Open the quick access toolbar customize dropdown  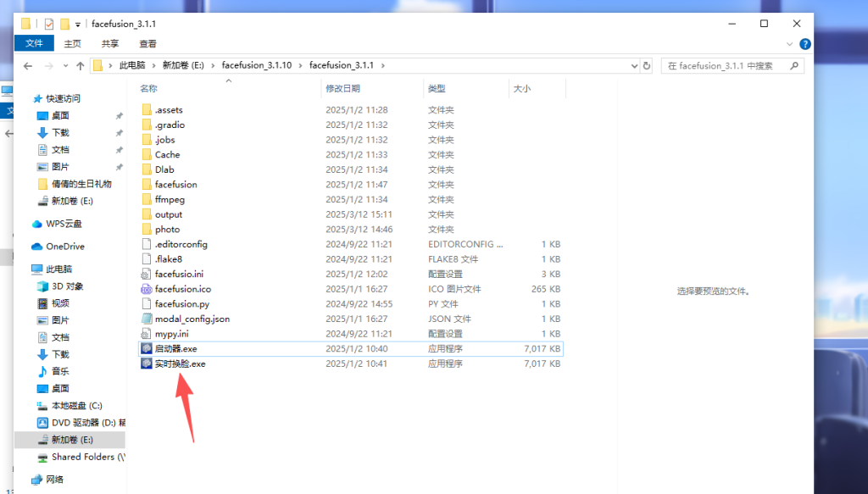(79, 24)
